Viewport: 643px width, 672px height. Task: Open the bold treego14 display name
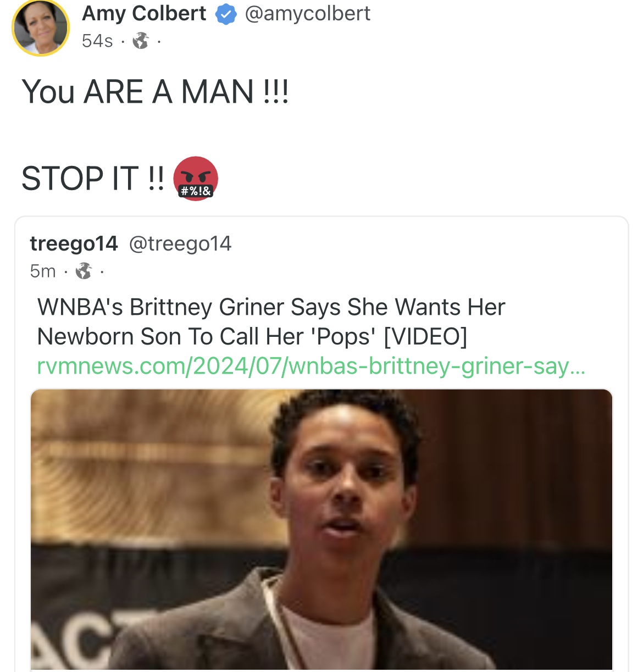point(74,243)
